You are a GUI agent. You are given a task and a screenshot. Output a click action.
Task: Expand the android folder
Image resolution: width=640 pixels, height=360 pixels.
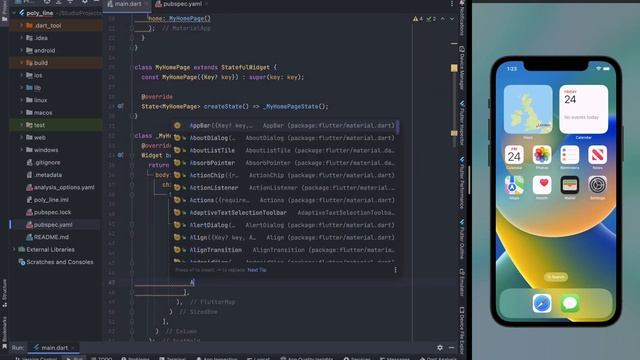[x=21, y=50]
